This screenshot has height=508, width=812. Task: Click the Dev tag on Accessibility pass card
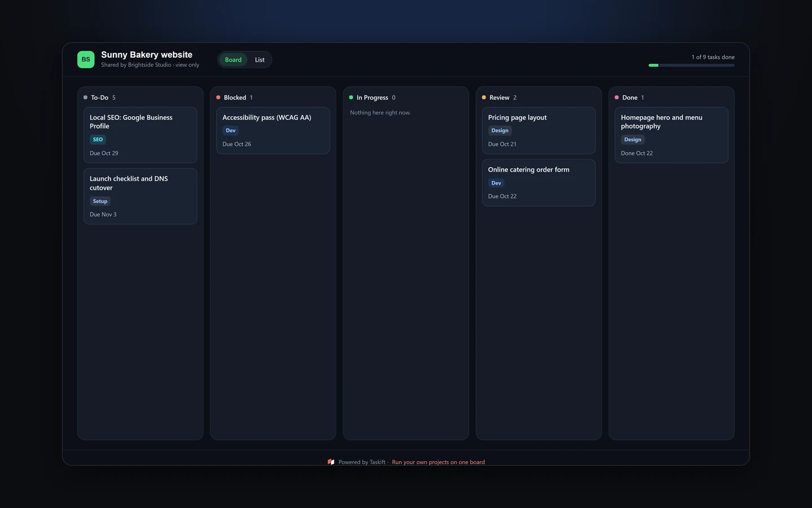(x=231, y=130)
